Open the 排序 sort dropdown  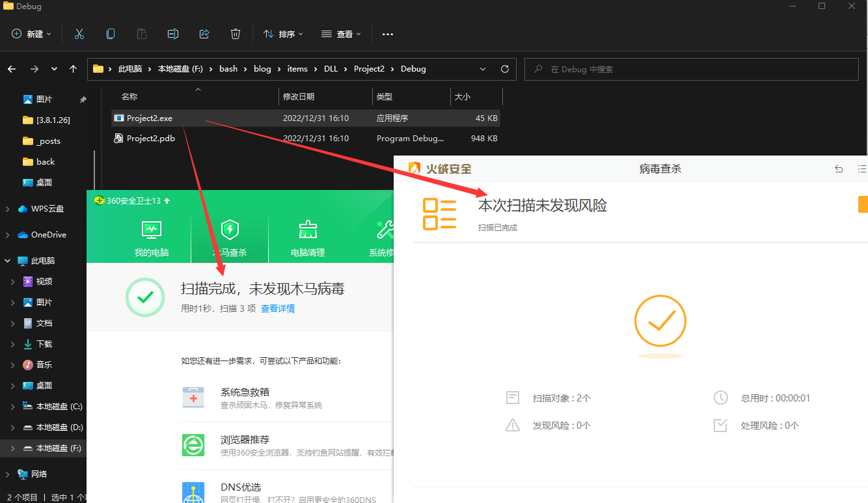(283, 34)
